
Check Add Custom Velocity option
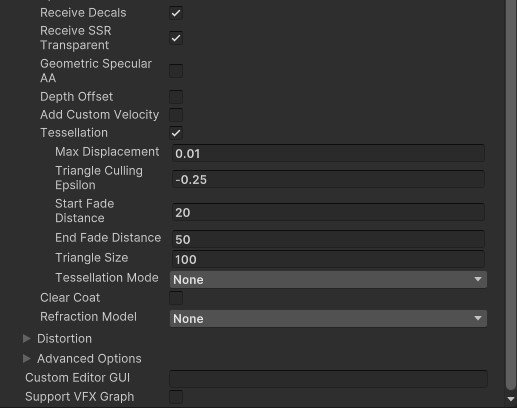(x=176, y=115)
